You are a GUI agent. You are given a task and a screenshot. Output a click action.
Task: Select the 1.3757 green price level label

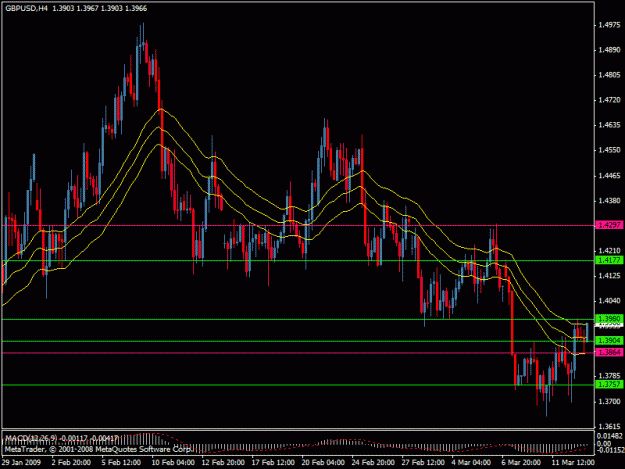pyautogui.click(x=609, y=384)
